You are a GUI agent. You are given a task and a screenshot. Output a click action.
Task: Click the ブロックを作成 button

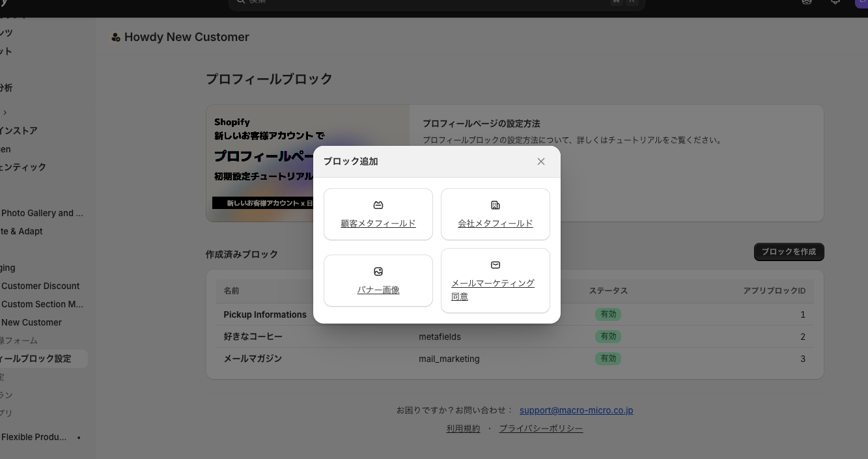pyautogui.click(x=789, y=252)
